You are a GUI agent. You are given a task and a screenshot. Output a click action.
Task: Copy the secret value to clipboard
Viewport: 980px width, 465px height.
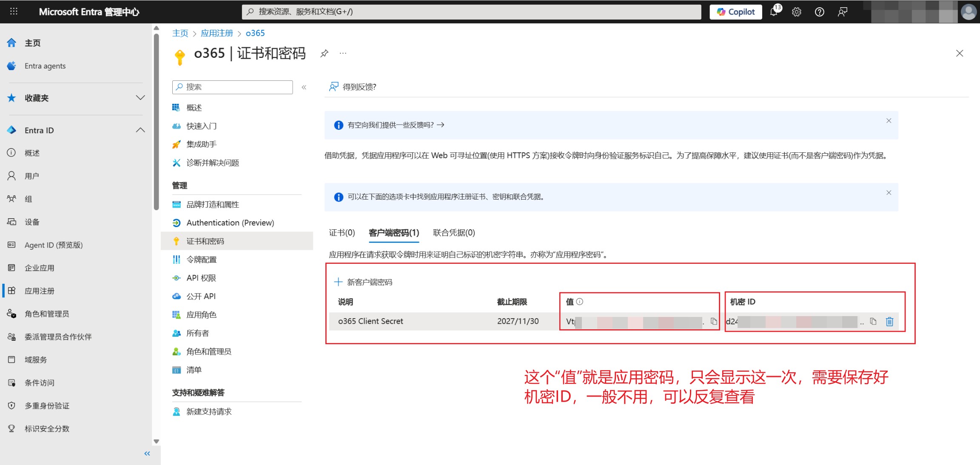coord(714,322)
